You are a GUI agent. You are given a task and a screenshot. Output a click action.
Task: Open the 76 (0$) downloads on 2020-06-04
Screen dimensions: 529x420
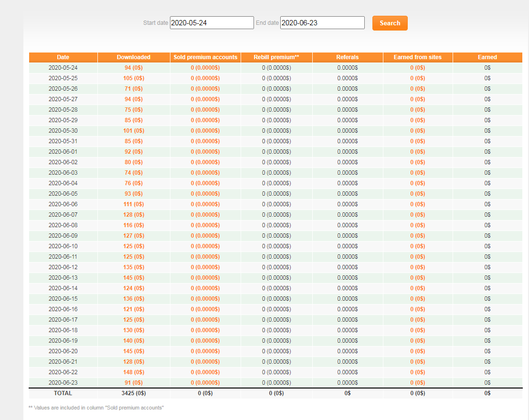pyautogui.click(x=134, y=183)
